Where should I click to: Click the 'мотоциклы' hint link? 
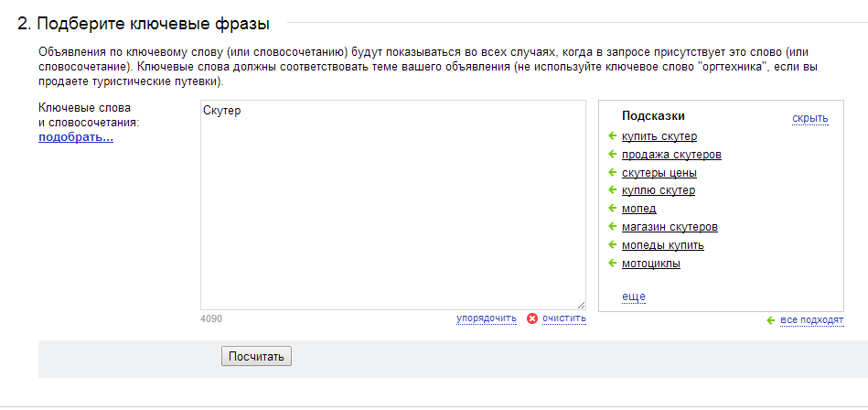651,264
